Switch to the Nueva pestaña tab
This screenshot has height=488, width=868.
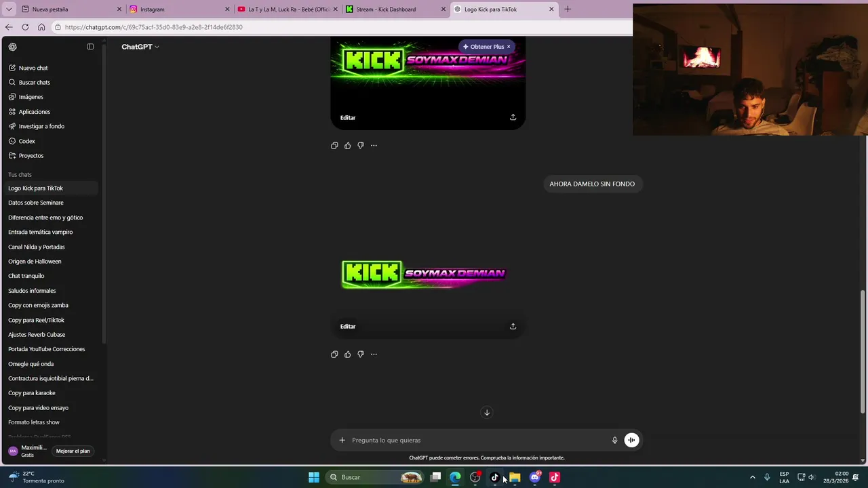pyautogui.click(x=71, y=9)
